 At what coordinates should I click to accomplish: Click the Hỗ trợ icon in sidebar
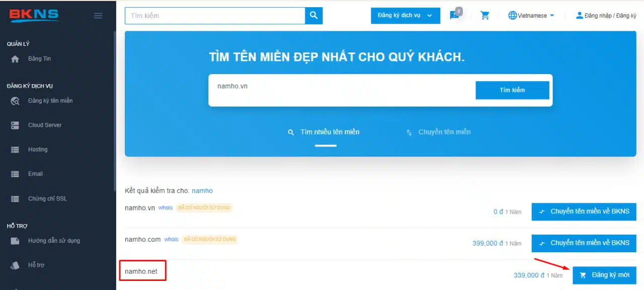coord(15,265)
